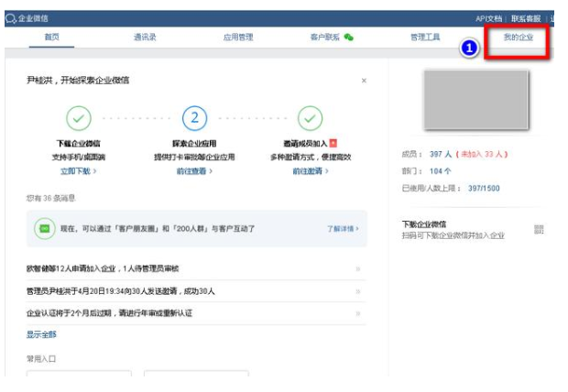Image resolution: width=568 pixels, height=392 pixels.
Task: Click the 企业微信 logo icon
Action: tap(11, 18)
